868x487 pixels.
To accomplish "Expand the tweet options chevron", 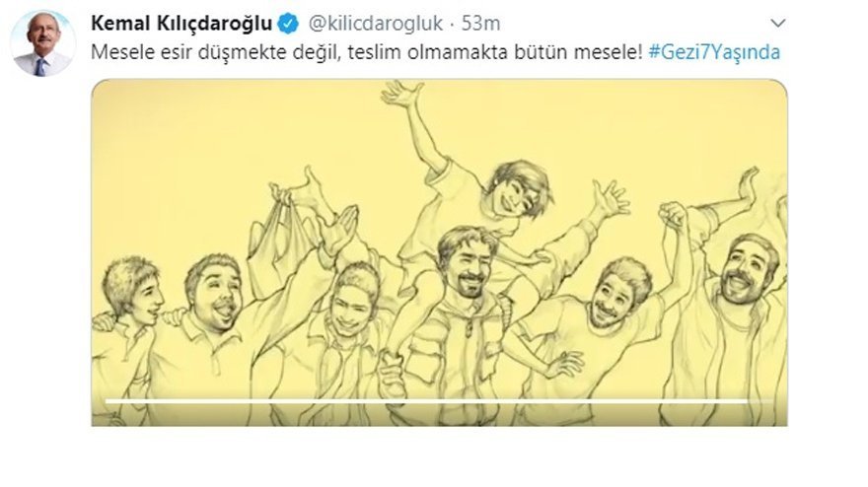I will point(778,24).
